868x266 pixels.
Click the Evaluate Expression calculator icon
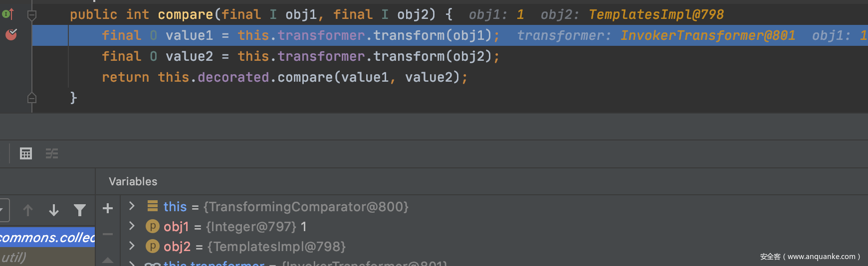tap(26, 153)
